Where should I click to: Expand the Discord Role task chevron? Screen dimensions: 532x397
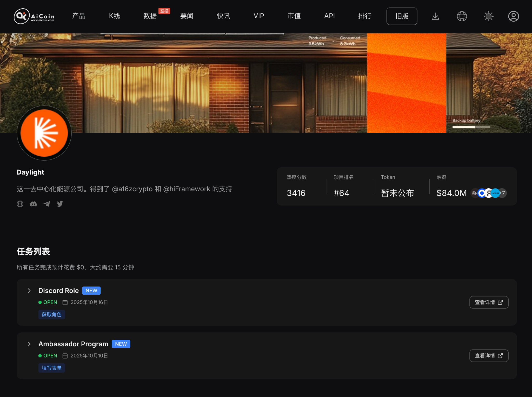(29, 291)
